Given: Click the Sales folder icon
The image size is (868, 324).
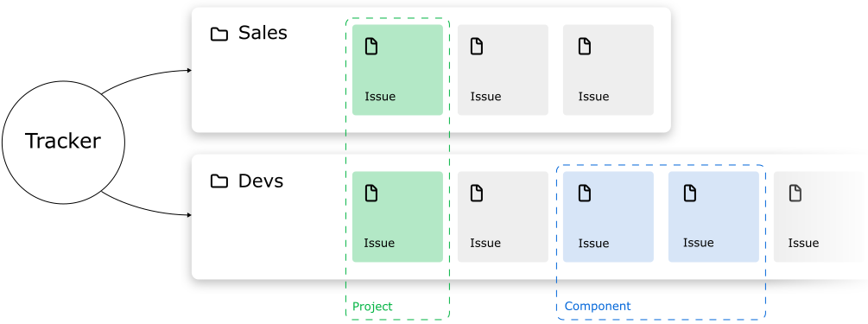Looking at the screenshot, I should pyautogui.click(x=219, y=35).
